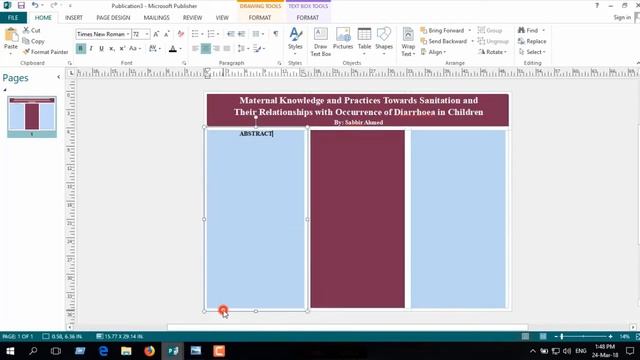Switch to two-page spread view in the status bar

(543, 336)
